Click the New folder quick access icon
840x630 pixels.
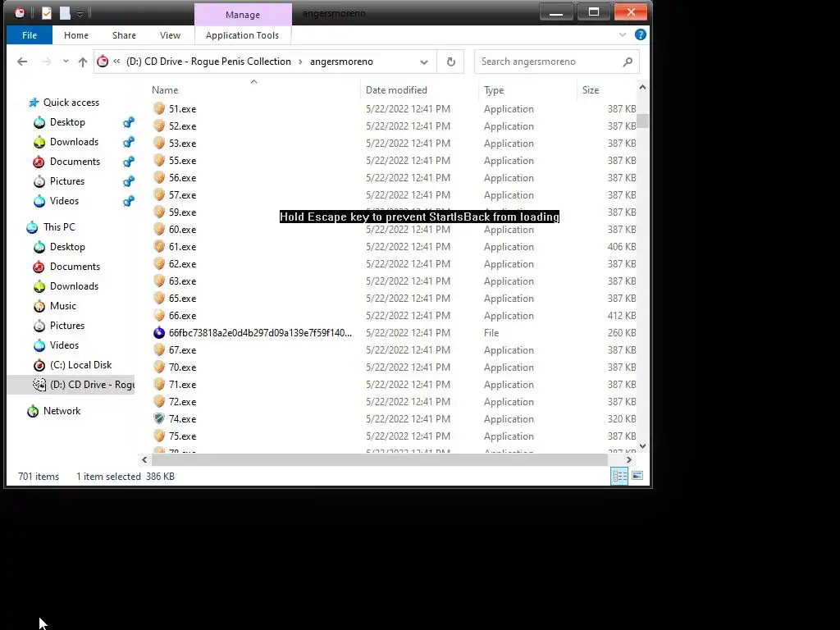coord(65,13)
